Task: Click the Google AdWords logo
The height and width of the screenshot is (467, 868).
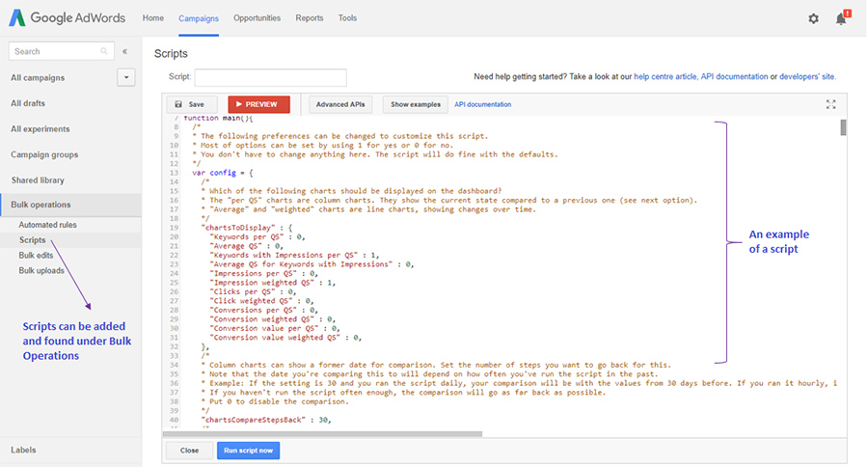Action: pyautogui.click(x=67, y=17)
